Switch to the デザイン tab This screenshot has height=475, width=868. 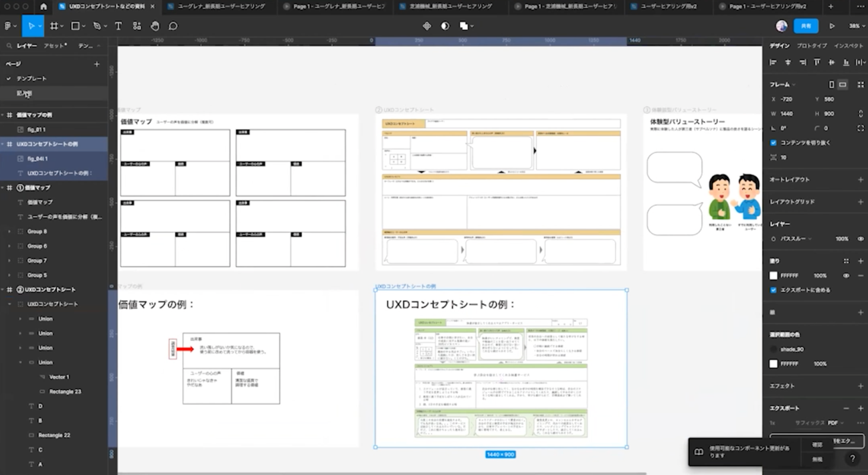(780, 46)
